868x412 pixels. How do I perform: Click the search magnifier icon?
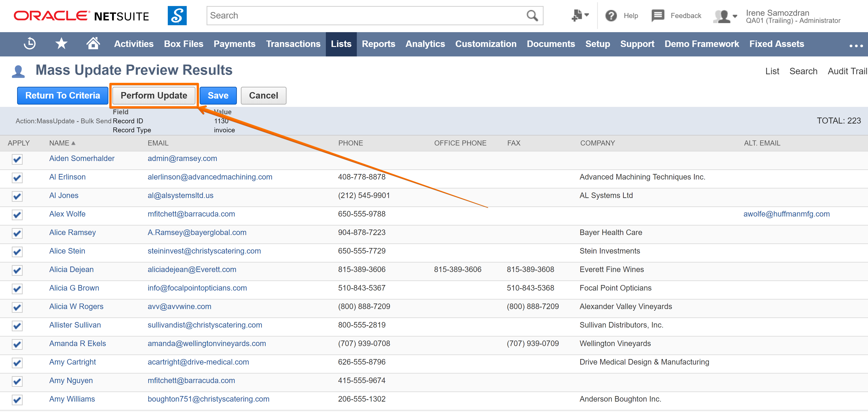[532, 15]
